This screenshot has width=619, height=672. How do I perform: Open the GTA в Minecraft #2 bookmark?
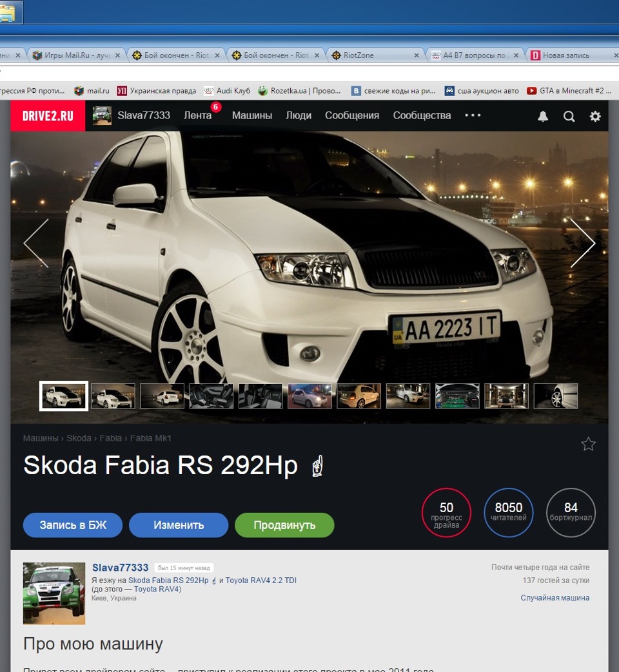[x=569, y=91]
